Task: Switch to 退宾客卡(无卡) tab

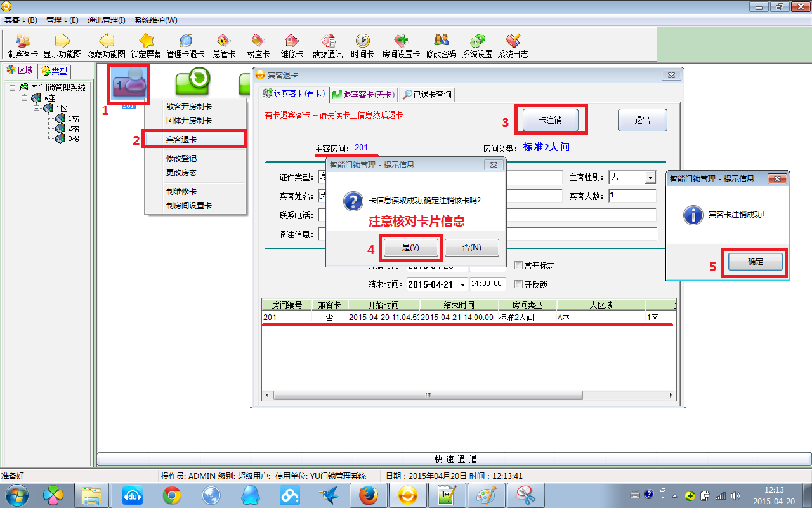Action: click(x=363, y=95)
